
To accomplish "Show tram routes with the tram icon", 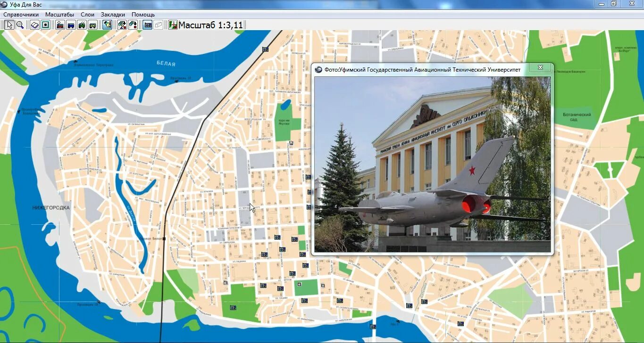I will click(x=60, y=25).
